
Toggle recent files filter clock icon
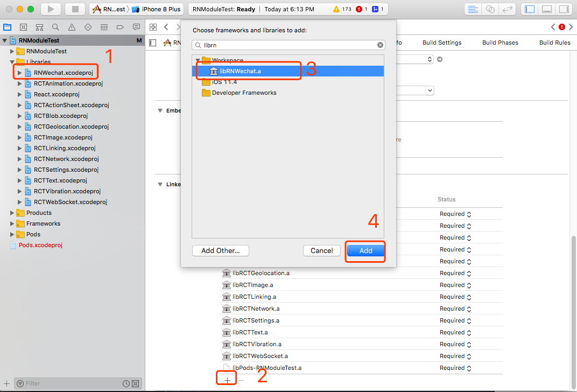pos(126,383)
